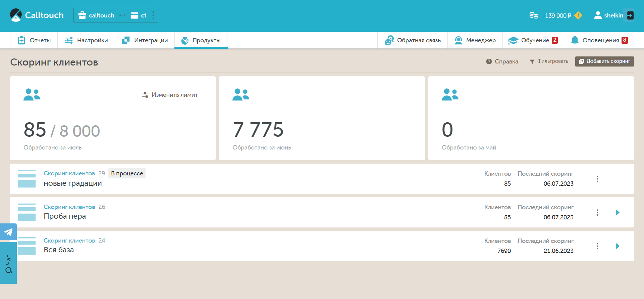The image size is (644, 299).
Task: Click the Проба пера row icon
Action: [x=27, y=212]
